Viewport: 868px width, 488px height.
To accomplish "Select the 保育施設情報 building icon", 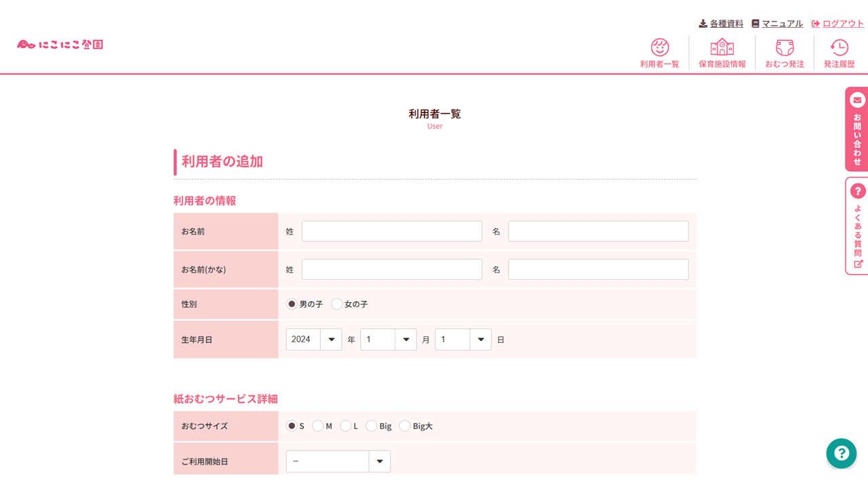I will pos(721,47).
